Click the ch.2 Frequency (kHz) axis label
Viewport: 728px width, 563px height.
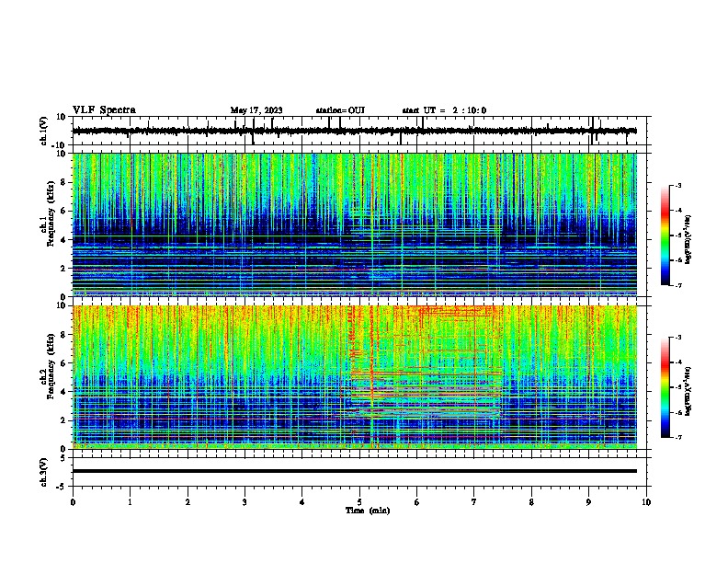coord(48,366)
